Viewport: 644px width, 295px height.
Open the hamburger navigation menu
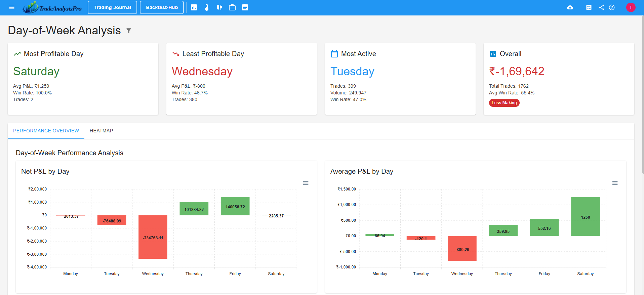(12, 7)
